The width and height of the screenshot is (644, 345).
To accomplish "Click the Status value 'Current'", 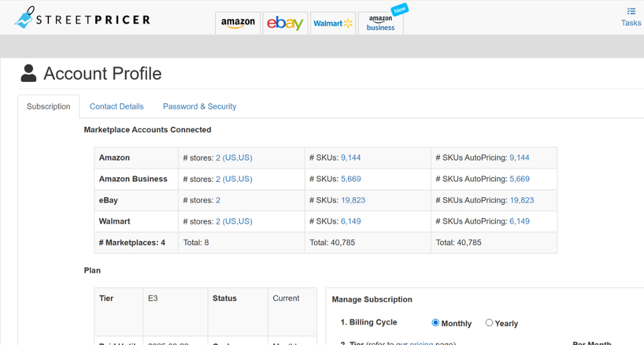I will point(286,299).
